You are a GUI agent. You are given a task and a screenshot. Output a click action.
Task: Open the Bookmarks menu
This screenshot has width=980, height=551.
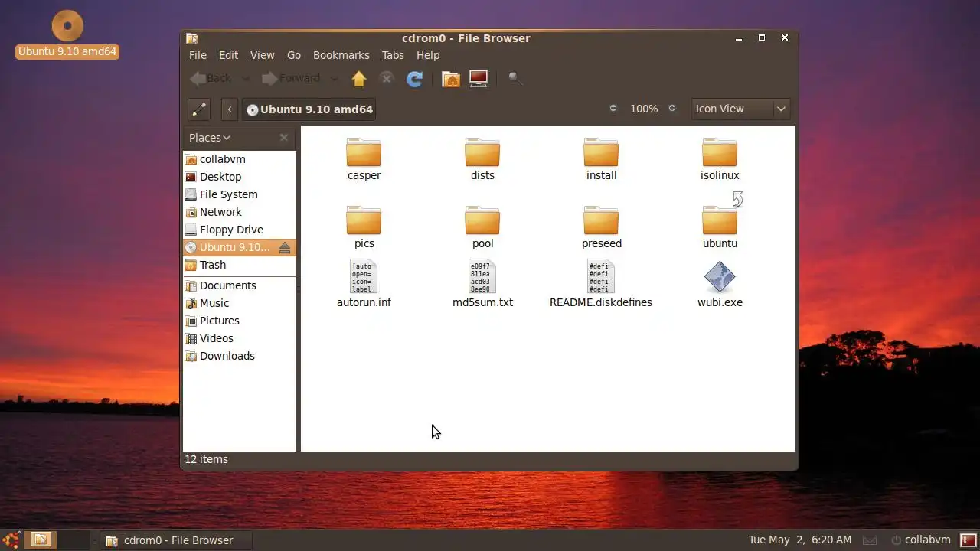341,55
